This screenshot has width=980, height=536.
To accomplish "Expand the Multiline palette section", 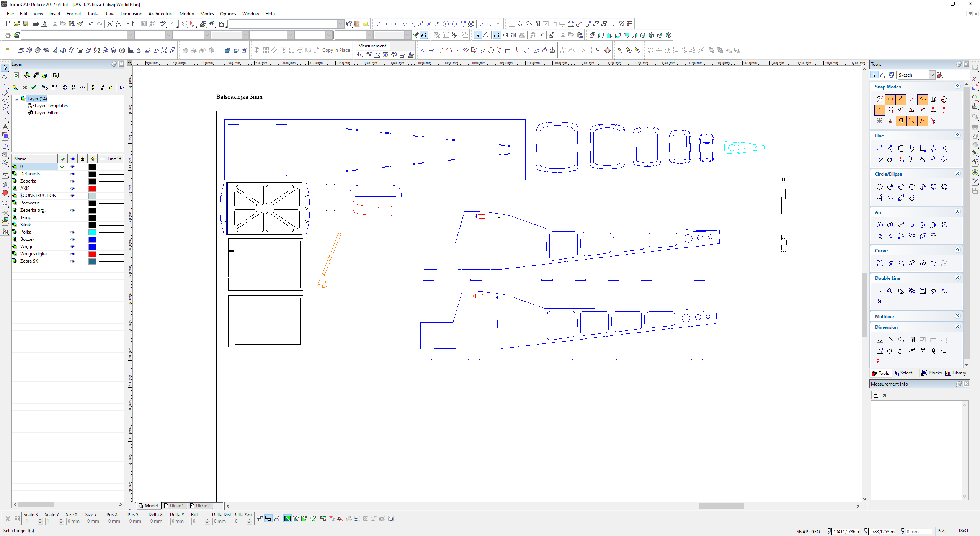I will [x=957, y=316].
